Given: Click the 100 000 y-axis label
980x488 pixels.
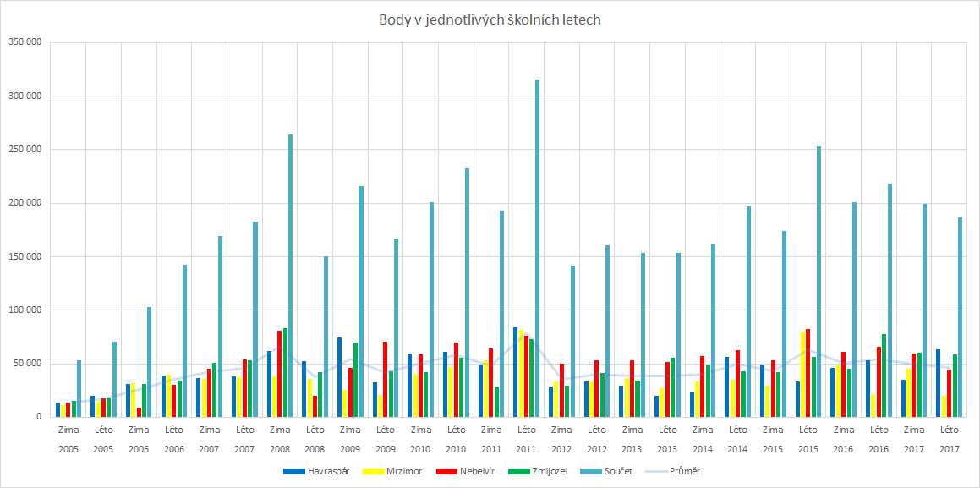Looking at the screenshot, I should pyautogui.click(x=25, y=310).
